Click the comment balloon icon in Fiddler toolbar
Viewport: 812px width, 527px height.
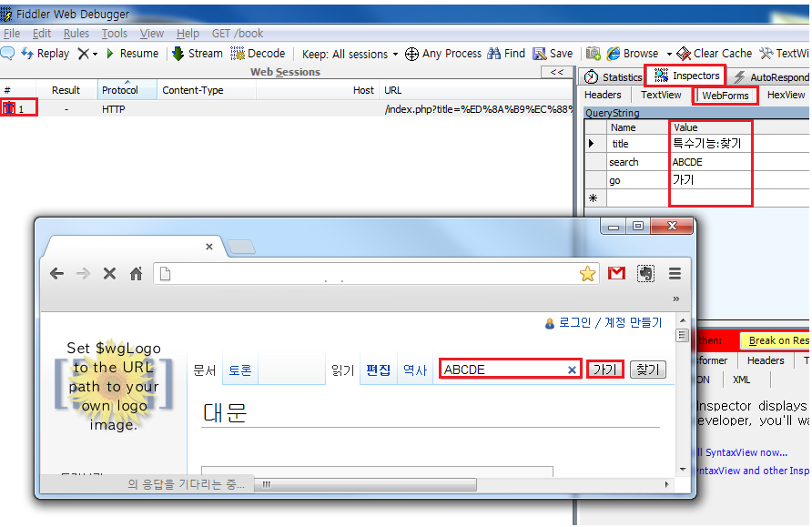point(7,54)
